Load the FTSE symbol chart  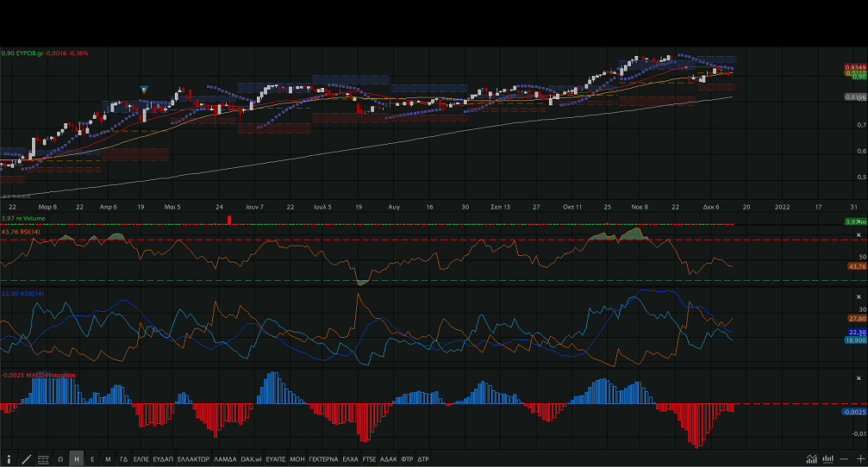coord(369,459)
